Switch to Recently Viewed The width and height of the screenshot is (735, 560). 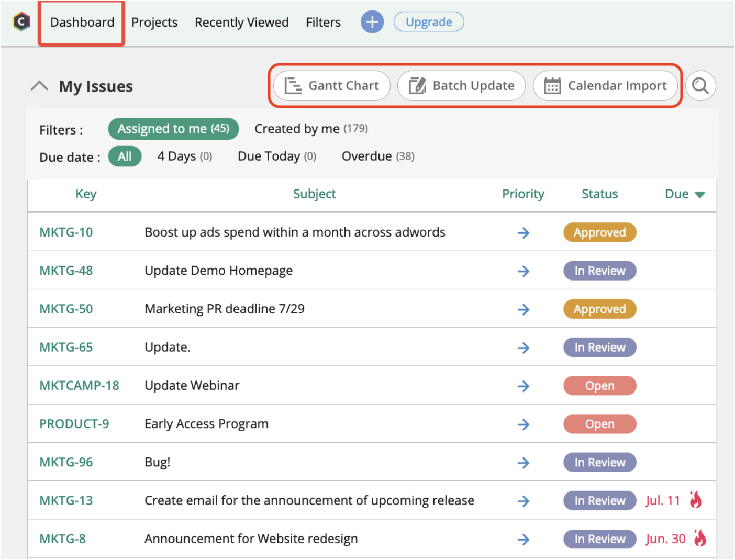241,21
